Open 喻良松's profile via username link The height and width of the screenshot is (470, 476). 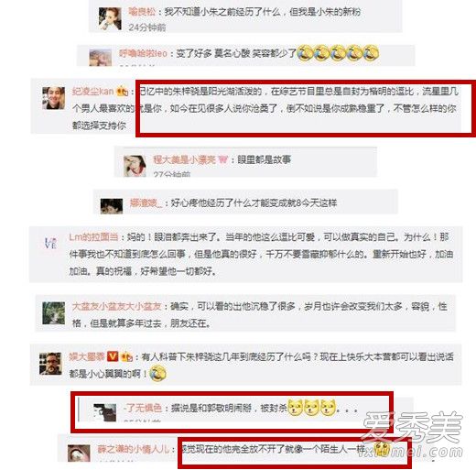[x=142, y=12]
